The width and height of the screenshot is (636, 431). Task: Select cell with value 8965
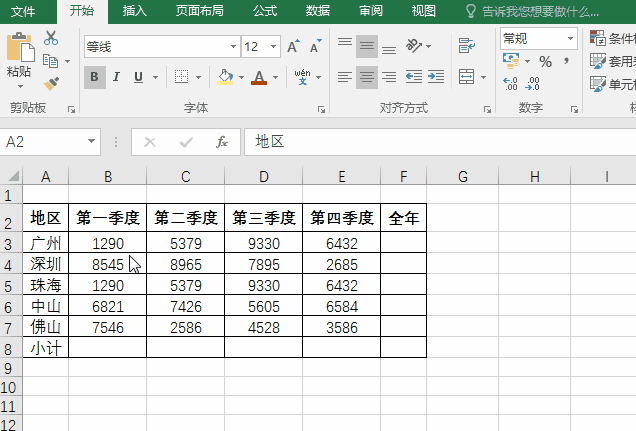click(x=185, y=264)
